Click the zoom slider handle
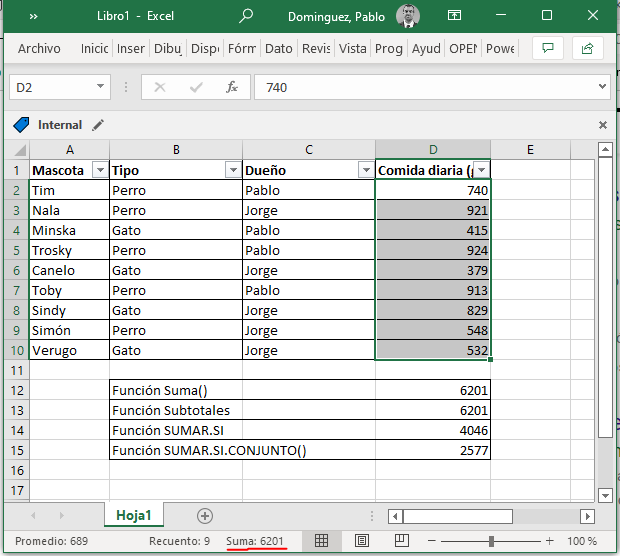This screenshot has width=620, height=556. [x=491, y=541]
